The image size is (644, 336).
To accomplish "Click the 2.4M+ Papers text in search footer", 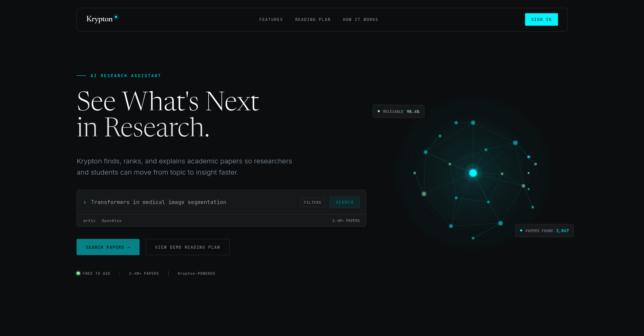I will coord(346,221).
